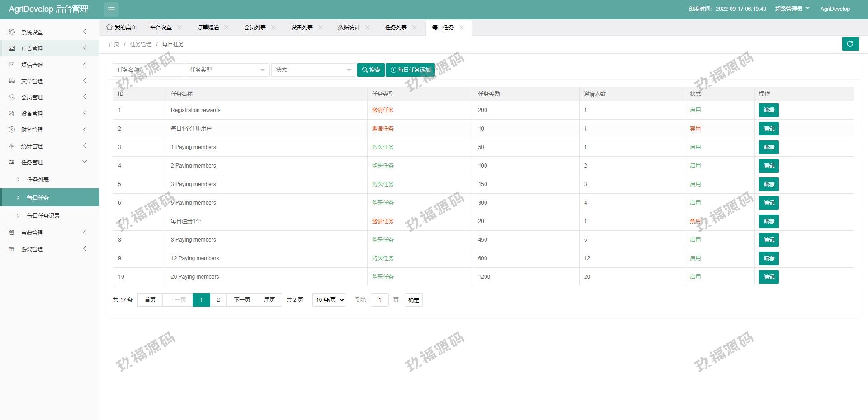
Task: Open 每日任务记录 in the sidebar
Action: click(43, 216)
